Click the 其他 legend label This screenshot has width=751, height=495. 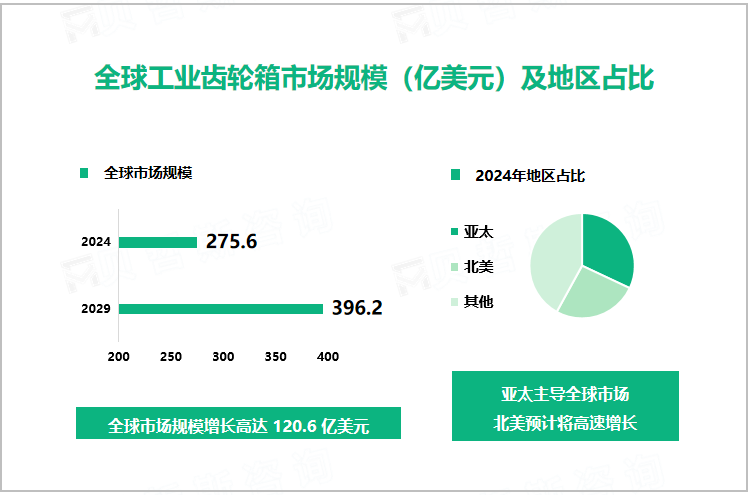coord(478,302)
